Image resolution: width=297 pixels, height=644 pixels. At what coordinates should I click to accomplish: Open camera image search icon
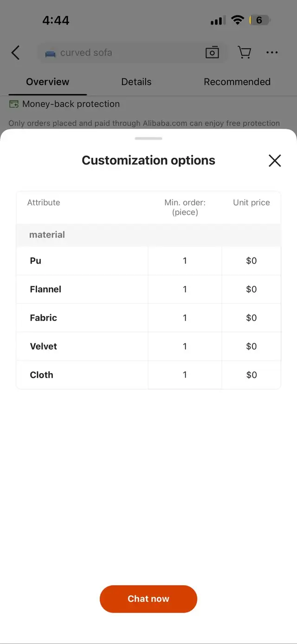pyautogui.click(x=212, y=53)
